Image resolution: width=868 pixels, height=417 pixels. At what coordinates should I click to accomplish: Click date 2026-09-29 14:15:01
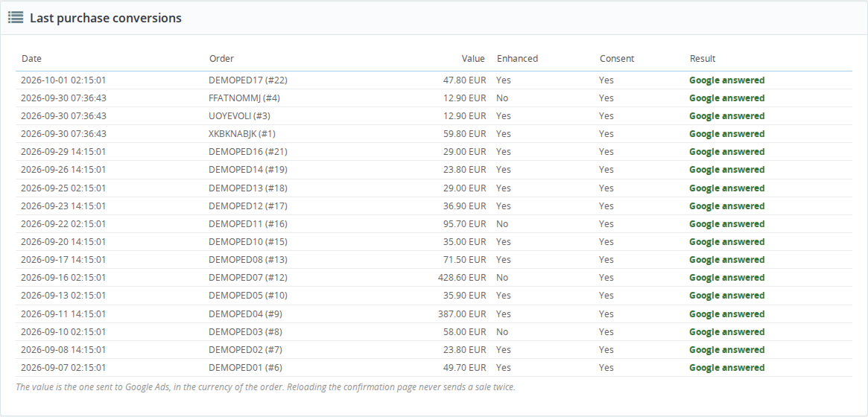63,152
